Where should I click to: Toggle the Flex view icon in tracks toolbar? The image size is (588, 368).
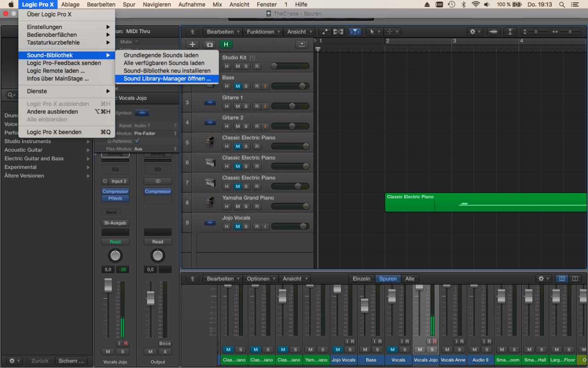(x=339, y=32)
